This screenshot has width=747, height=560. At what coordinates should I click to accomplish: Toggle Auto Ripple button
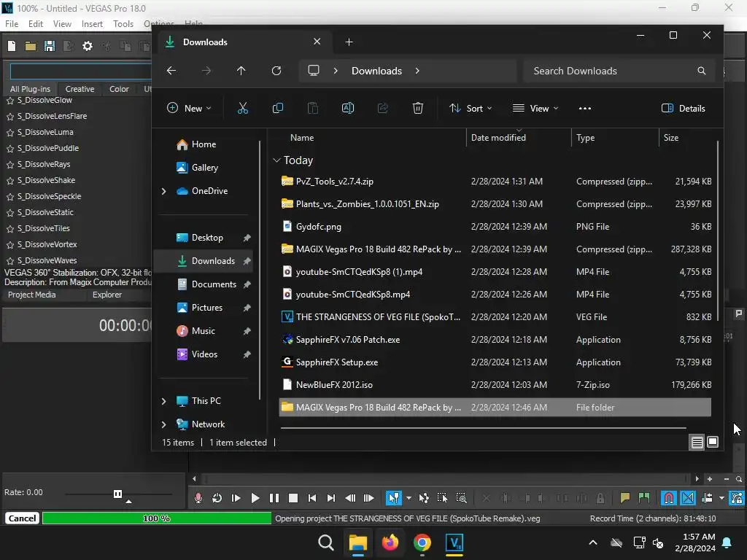707,498
